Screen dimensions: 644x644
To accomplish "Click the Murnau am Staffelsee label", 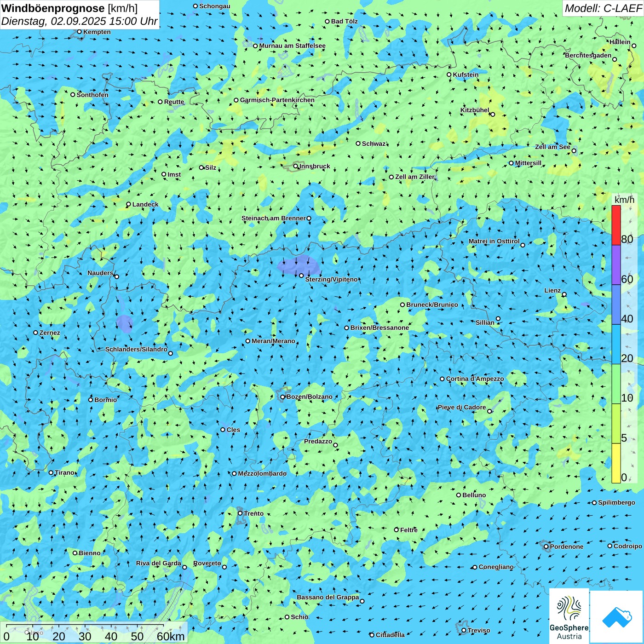I will pyautogui.click(x=292, y=46).
